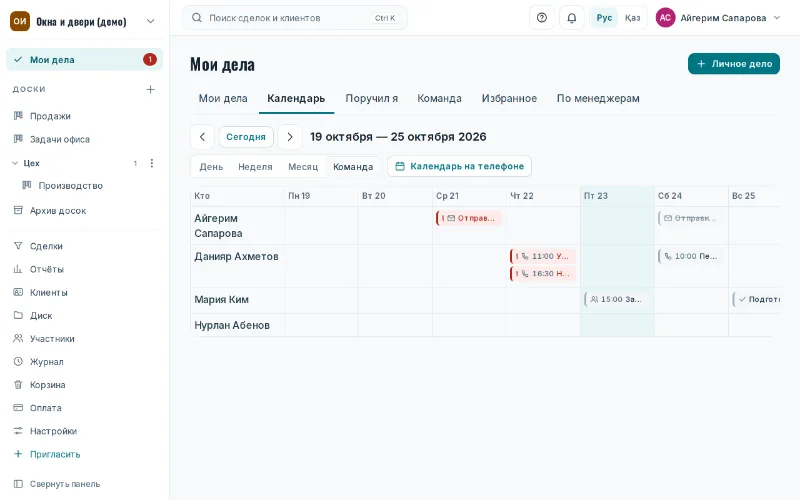Screen dimensions: 800x500
Task: Open the Поручил я tab
Action: pyautogui.click(x=371, y=98)
